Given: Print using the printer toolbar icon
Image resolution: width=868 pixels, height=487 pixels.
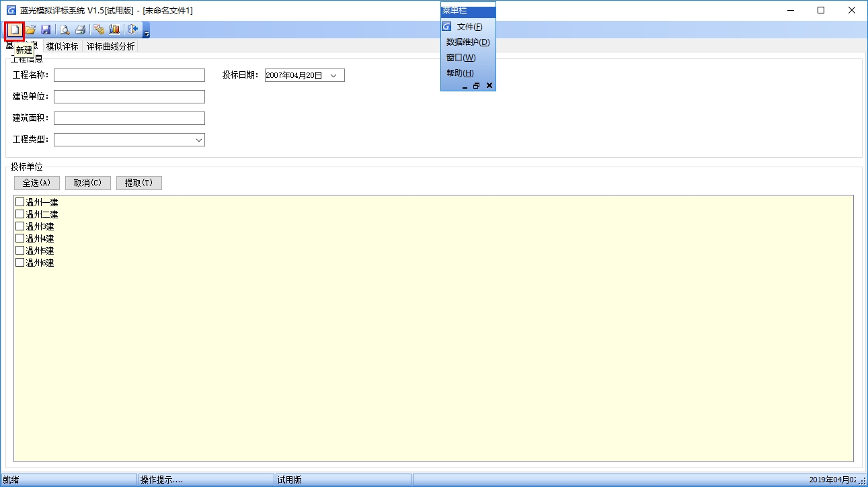Looking at the screenshot, I should pos(81,30).
